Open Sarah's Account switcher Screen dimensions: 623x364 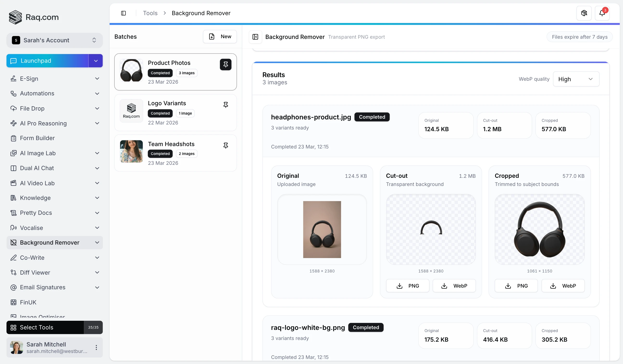[x=54, y=40]
